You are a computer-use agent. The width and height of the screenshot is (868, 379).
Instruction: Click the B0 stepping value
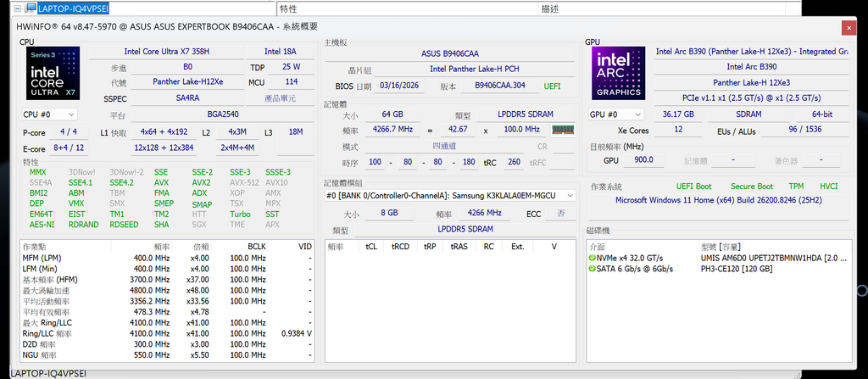[187, 66]
